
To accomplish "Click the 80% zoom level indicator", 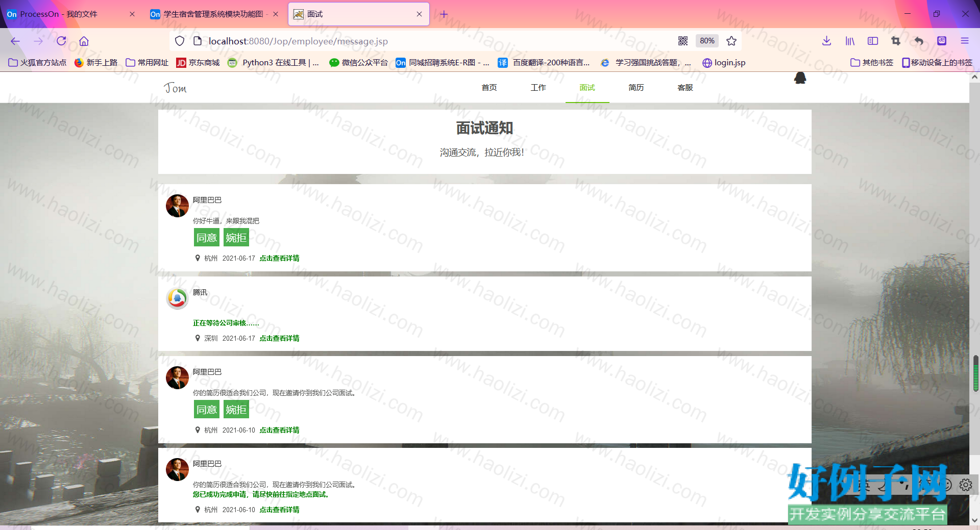I will point(707,41).
